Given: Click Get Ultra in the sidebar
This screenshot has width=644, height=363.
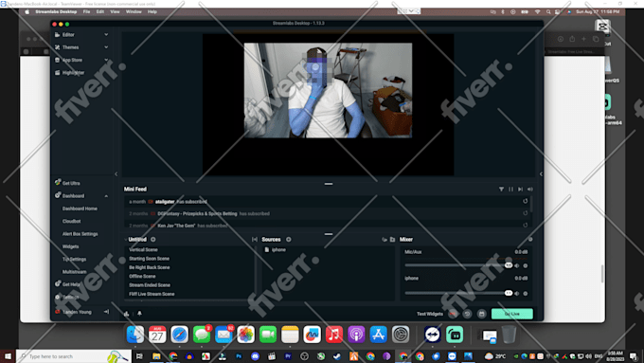Looking at the screenshot, I should click(71, 183).
